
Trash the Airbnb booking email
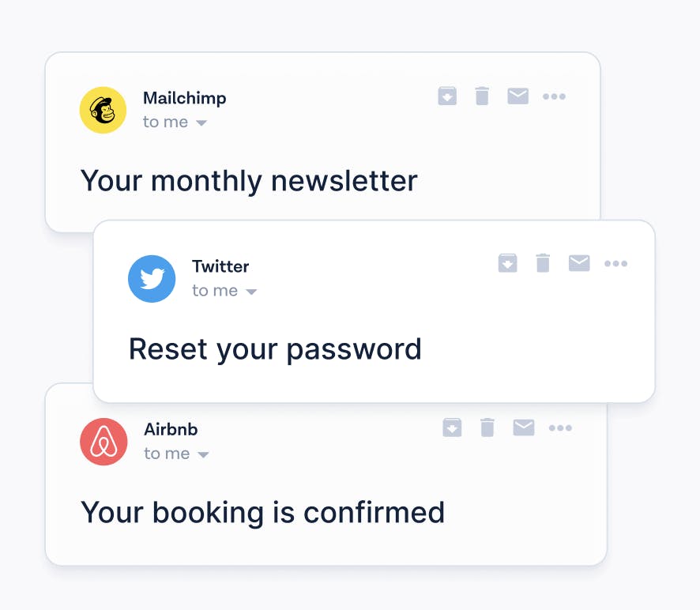487,428
